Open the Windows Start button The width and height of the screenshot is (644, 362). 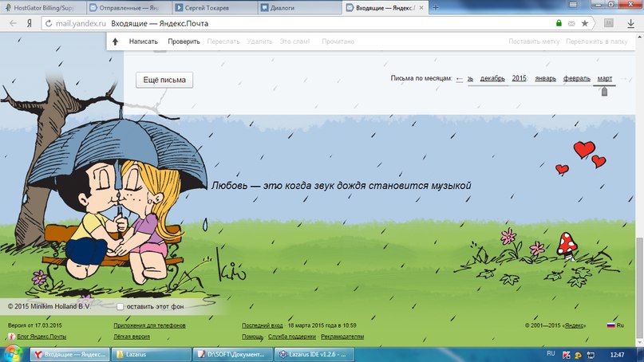pyautogui.click(x=12, y=354)
